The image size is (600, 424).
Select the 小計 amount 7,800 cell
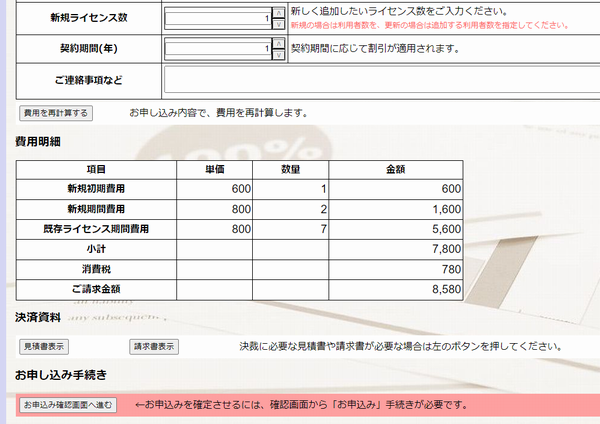[395, 249]
